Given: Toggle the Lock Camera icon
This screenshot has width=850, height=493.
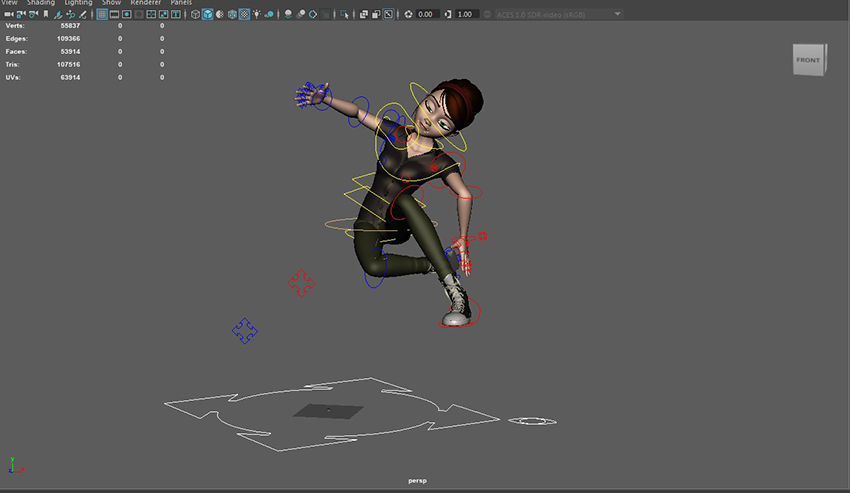Looking at the screenshot, I should [21, 15].
